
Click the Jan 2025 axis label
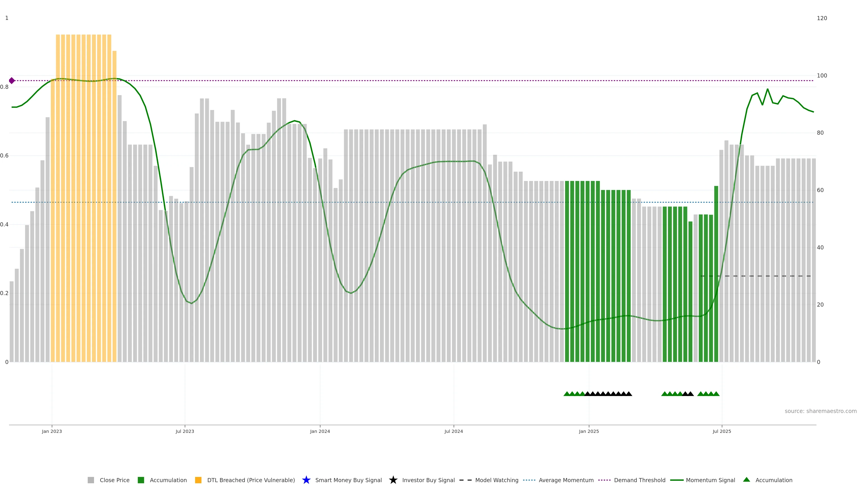(589, 431)
